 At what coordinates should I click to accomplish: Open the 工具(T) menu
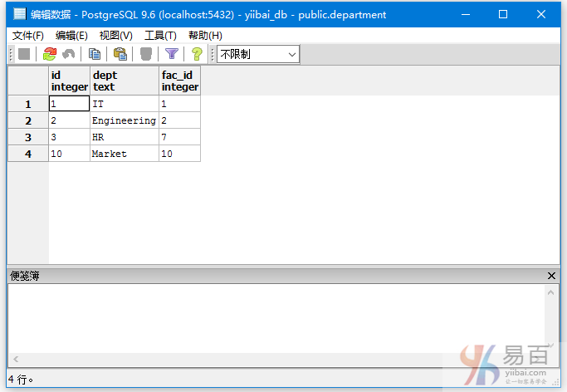click(160, 35)
